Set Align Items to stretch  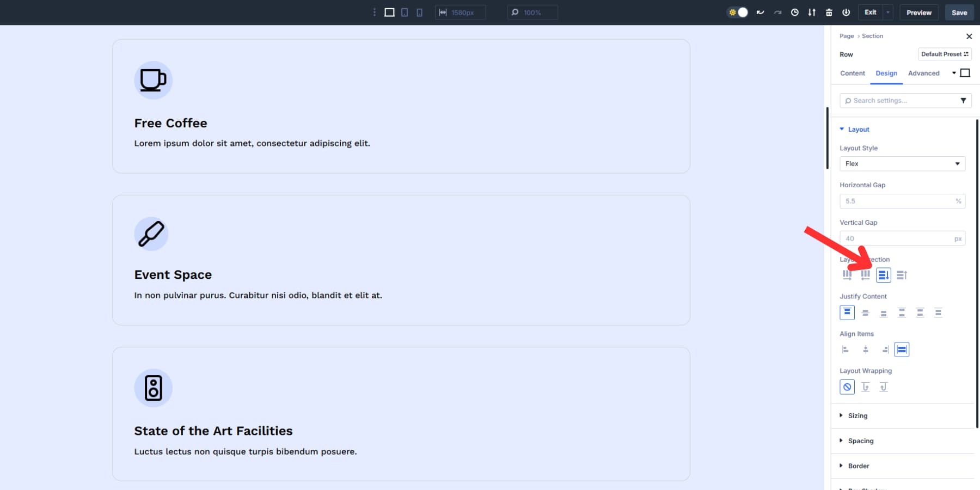[902, 350]
